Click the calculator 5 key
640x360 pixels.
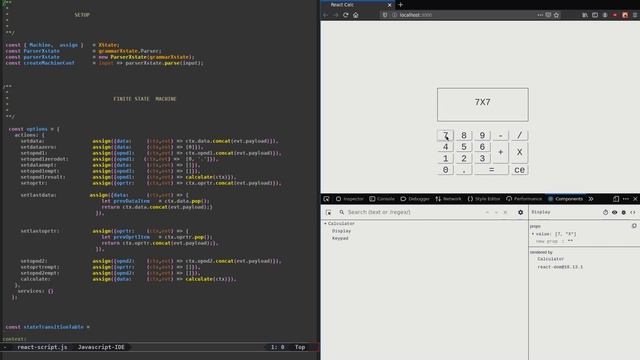click(464, 147)
